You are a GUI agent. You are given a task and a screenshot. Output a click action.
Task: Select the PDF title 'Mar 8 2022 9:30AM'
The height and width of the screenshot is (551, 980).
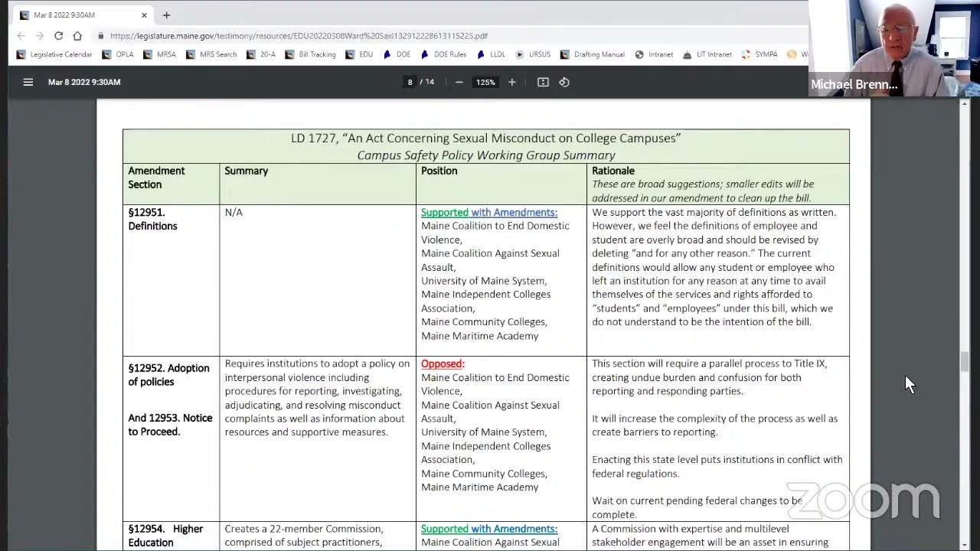[84, 82]
